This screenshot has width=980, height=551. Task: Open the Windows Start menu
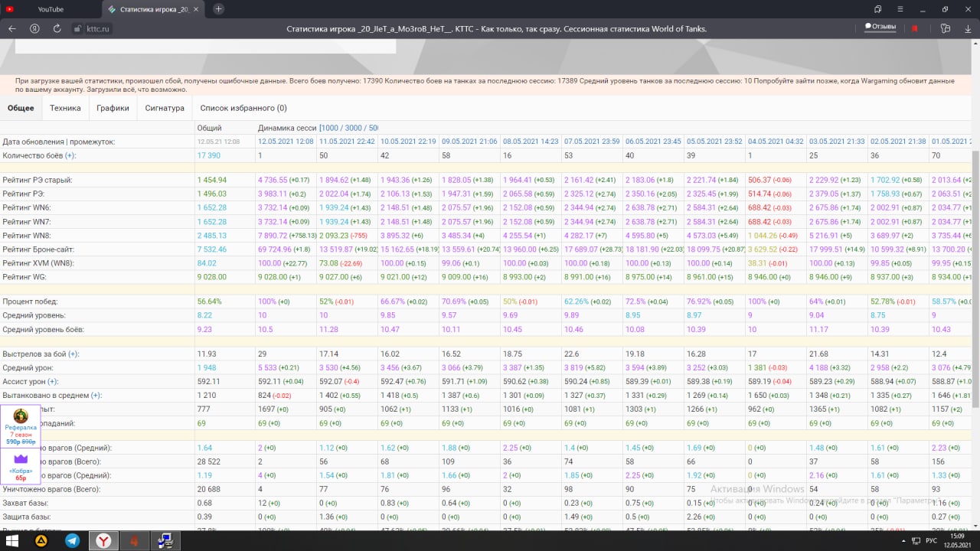[12, 540]
